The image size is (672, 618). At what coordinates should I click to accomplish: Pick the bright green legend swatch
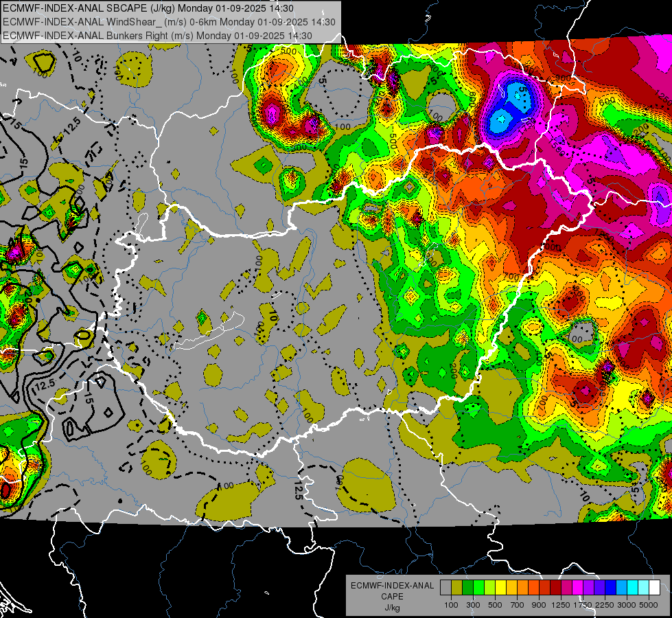(478, 588)
